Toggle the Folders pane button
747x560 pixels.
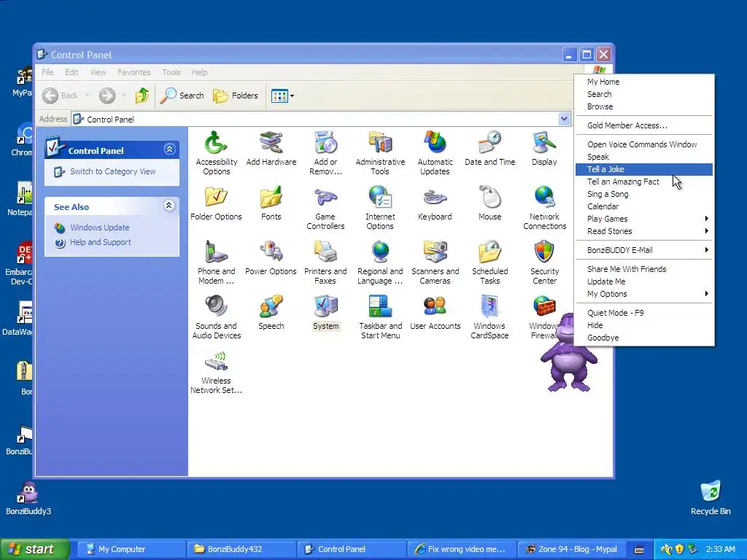pyautogui.click(x=236, y=96)
